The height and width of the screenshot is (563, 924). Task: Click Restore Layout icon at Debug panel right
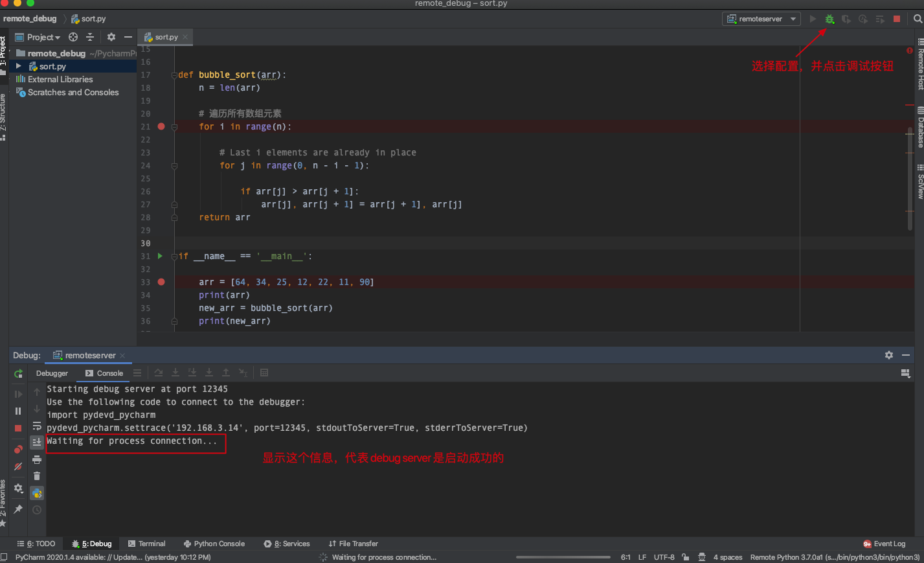click(905, 373)
